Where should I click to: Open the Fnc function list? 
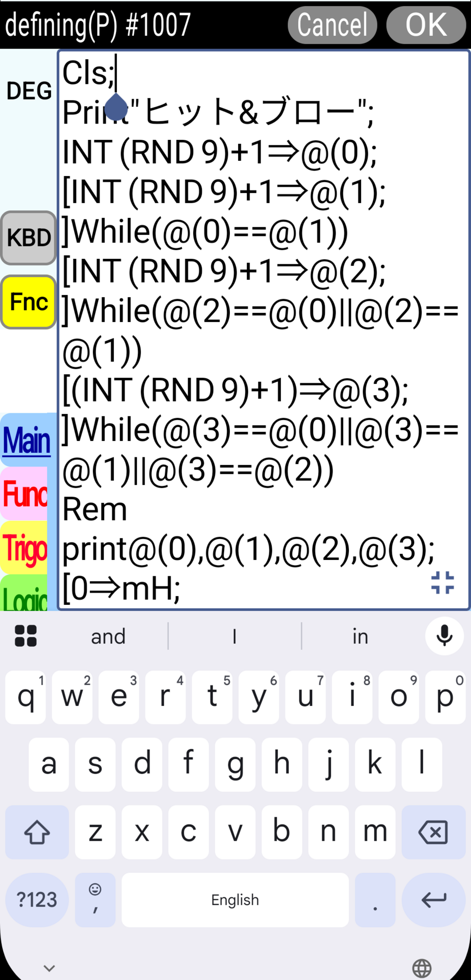click(29, 302)
